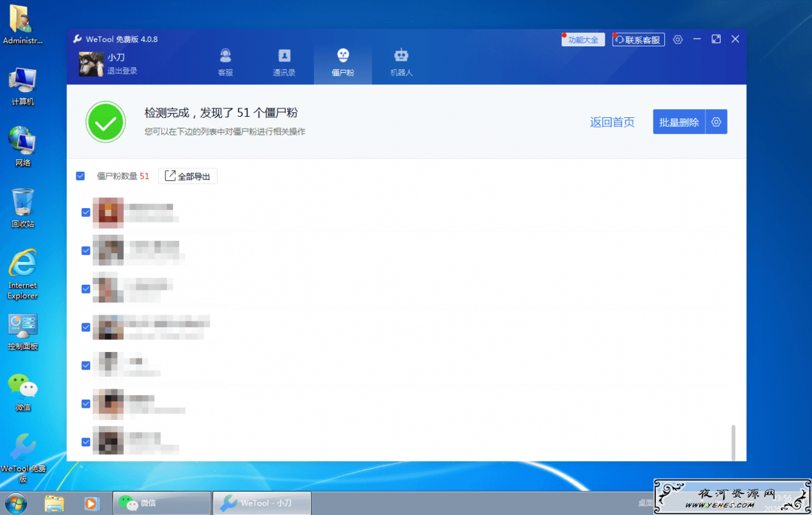Click 退出登录 under the user name

point(122,71)
